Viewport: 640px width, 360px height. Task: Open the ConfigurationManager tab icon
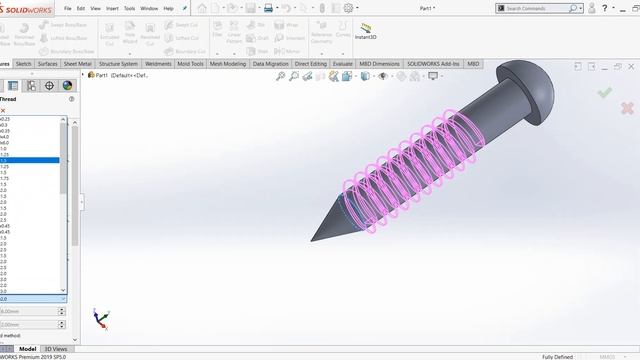[x=31, y=86]
